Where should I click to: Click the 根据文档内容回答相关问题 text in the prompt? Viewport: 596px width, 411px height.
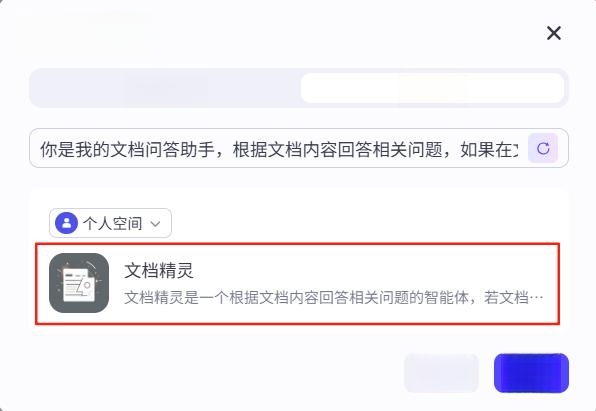click(x=338, y=150)
